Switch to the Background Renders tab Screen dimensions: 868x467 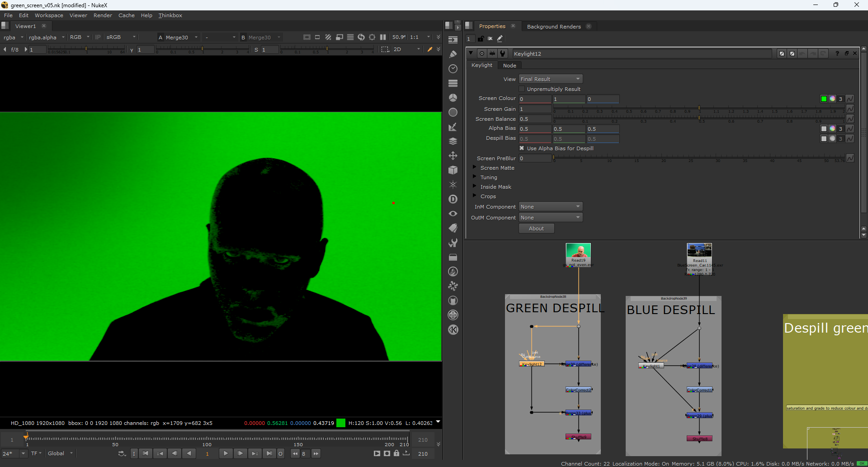pyautogui.click(x=553, y=27)
